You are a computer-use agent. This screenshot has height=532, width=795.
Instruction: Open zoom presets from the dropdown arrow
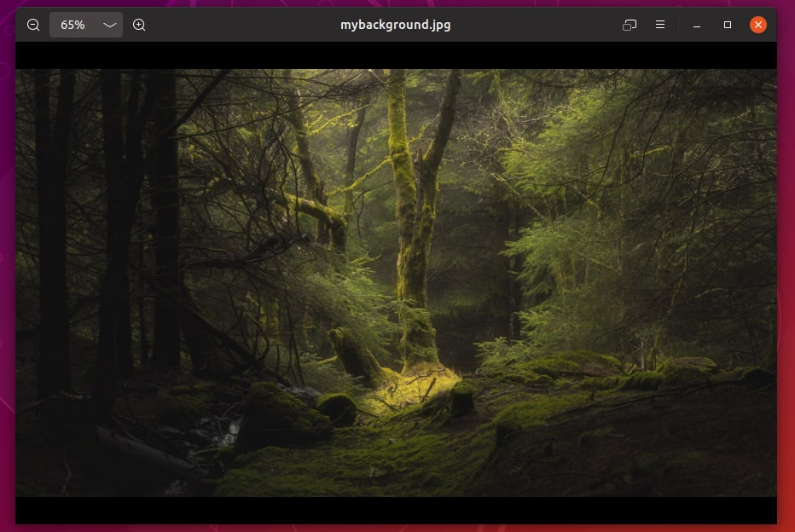click(x=109, y=25)
